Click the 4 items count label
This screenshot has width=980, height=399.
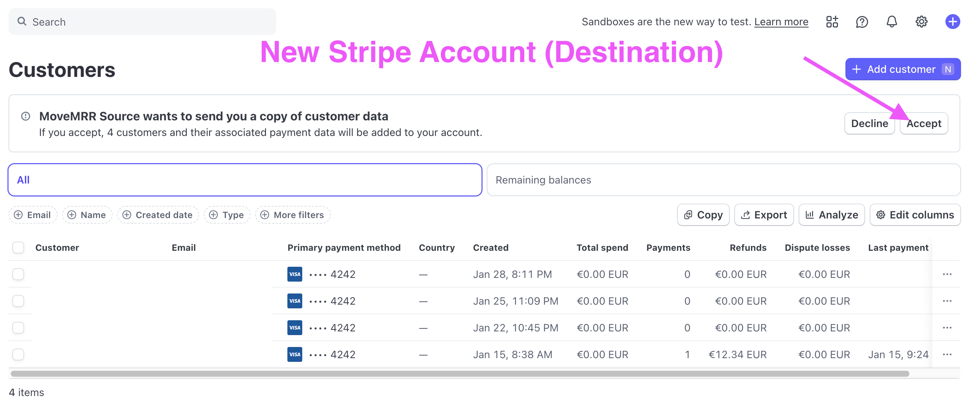click(26, 392)
